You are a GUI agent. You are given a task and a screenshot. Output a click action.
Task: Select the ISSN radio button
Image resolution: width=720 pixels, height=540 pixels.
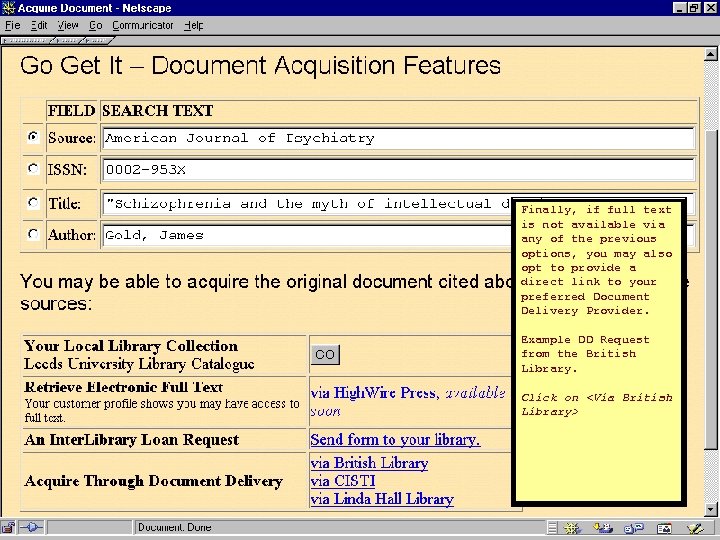click(x=33, y=169)
